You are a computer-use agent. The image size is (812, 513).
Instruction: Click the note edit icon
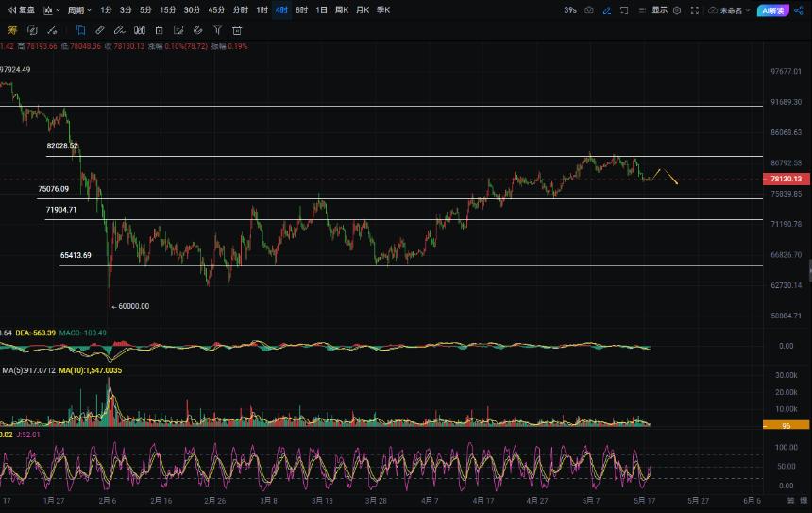click(x=178, y=30)
